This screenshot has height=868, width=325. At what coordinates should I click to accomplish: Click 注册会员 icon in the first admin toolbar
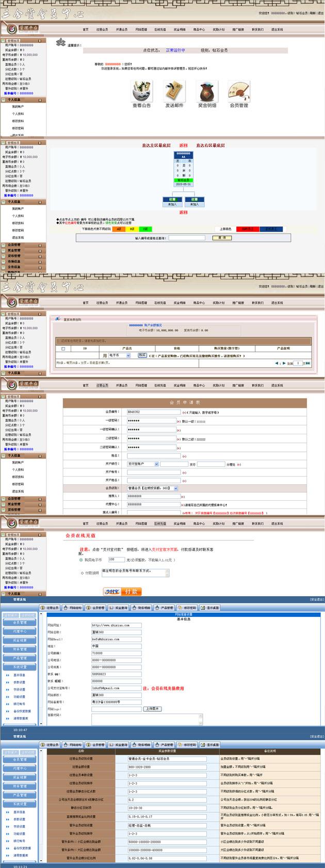50,608
